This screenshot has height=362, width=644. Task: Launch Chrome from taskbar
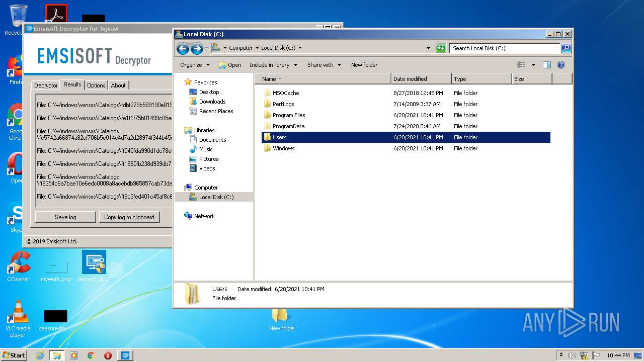(91, 355)
